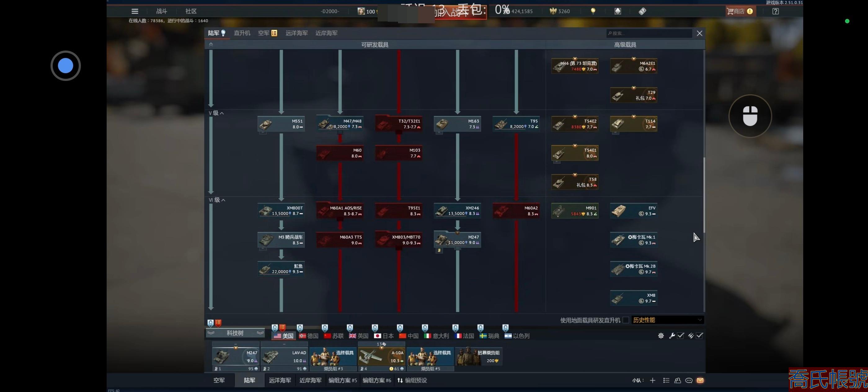Toggle the auto-repair wrench checkbox
Viewport: 868px width, 392px height.
click(x=680, y=336)
